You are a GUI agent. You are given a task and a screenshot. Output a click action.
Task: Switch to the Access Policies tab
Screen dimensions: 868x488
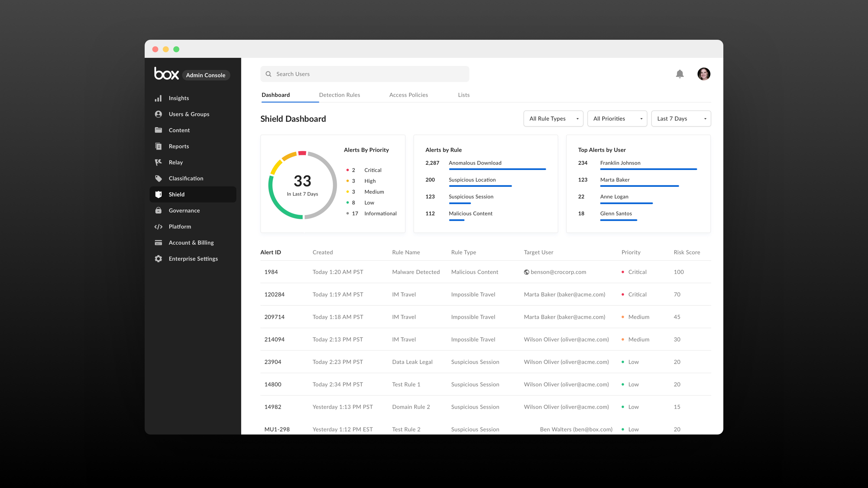pos(408,95)
